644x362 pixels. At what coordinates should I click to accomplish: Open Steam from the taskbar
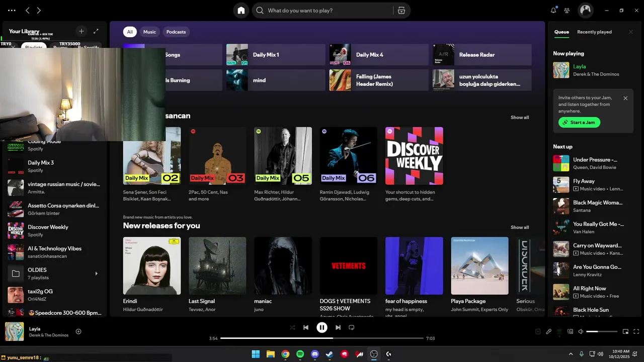tap(330, 354)
